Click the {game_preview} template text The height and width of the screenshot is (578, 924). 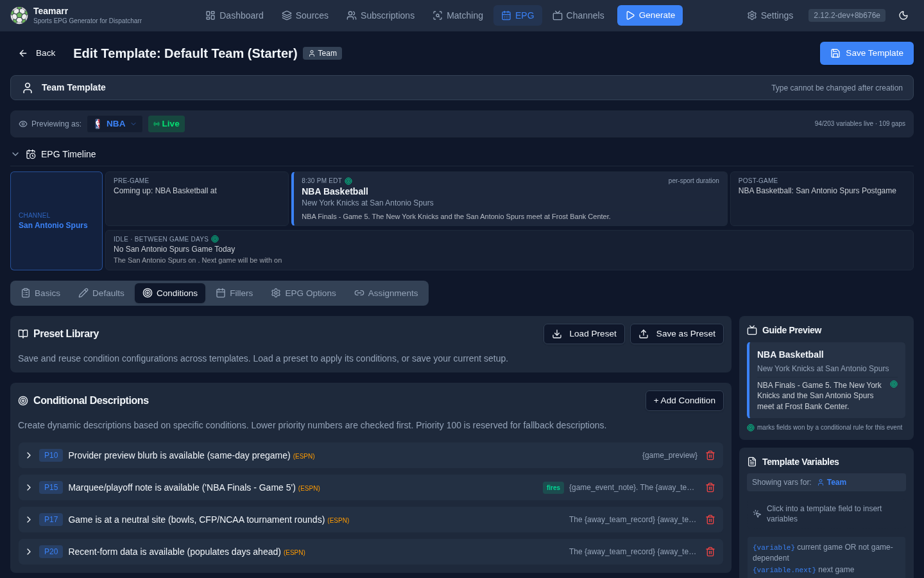[669, 455]
